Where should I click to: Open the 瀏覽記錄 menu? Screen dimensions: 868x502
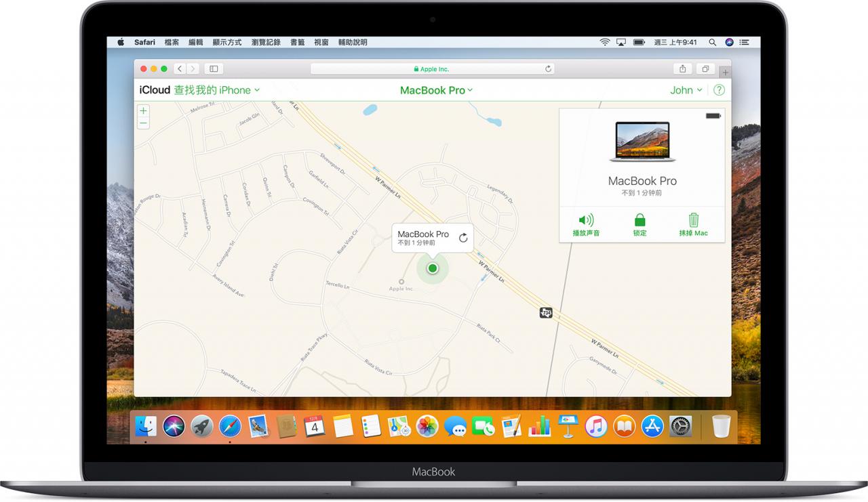click(266, 42)
